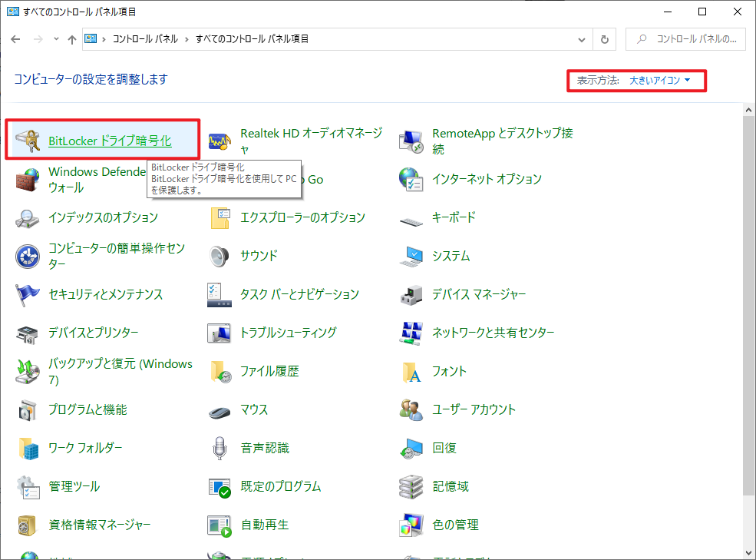Open Realtek HD audio manager icon
Image resolution: width=756 pixels, height=560 pixels.
tap(220, 141)
